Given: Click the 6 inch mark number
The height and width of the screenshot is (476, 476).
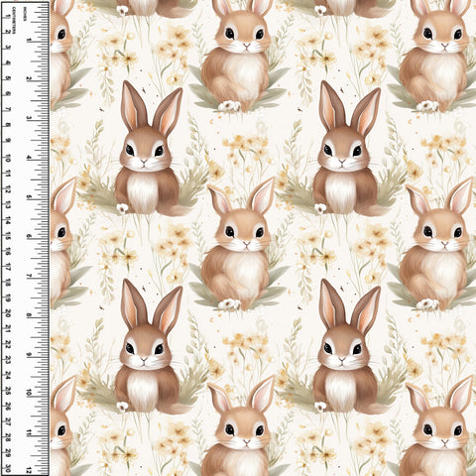Looking at the screenshot, I should tap(29, 237).
